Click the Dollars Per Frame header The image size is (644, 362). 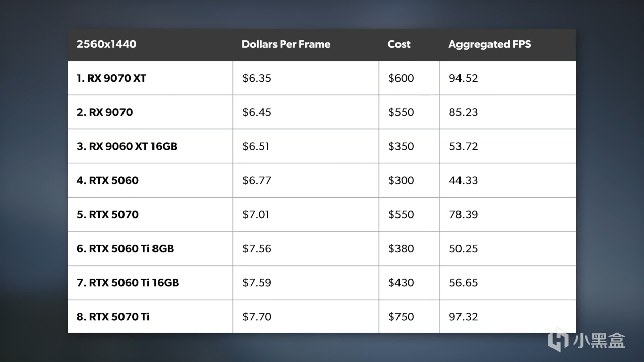[286, 44]
